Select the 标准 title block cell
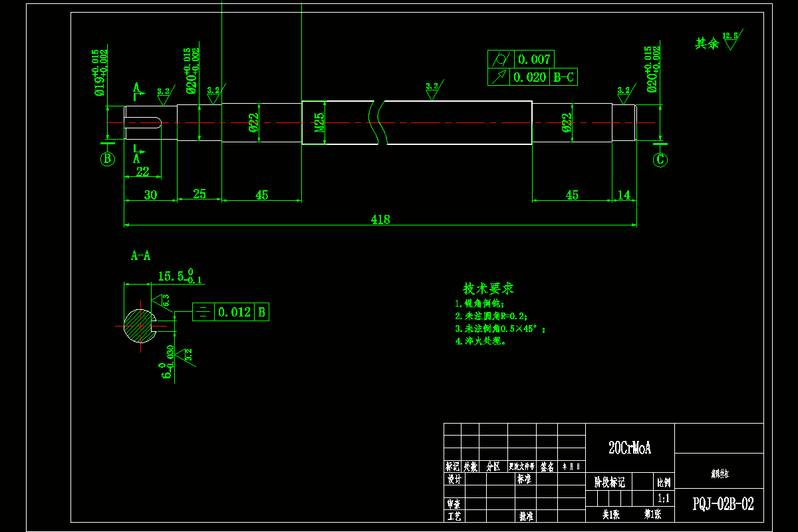Viewport: 798px width, 532px height. pos(524,479)
